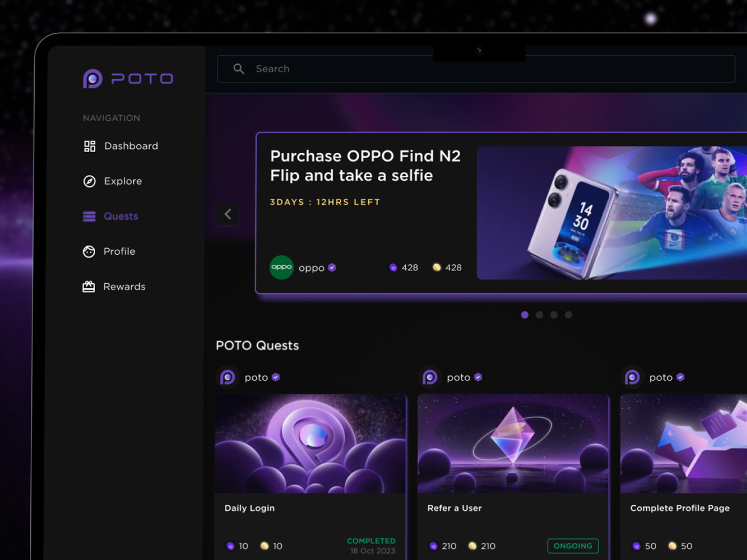Screen dimensions: 747x560
Task: Switch to the Quests section
Action: pos(120,216)
